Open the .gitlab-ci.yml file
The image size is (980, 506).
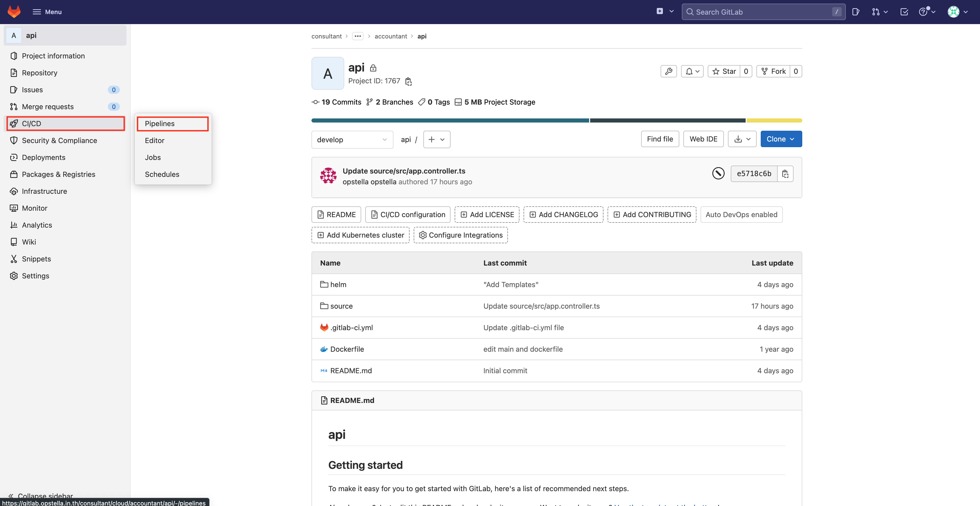tap(351, 327)
